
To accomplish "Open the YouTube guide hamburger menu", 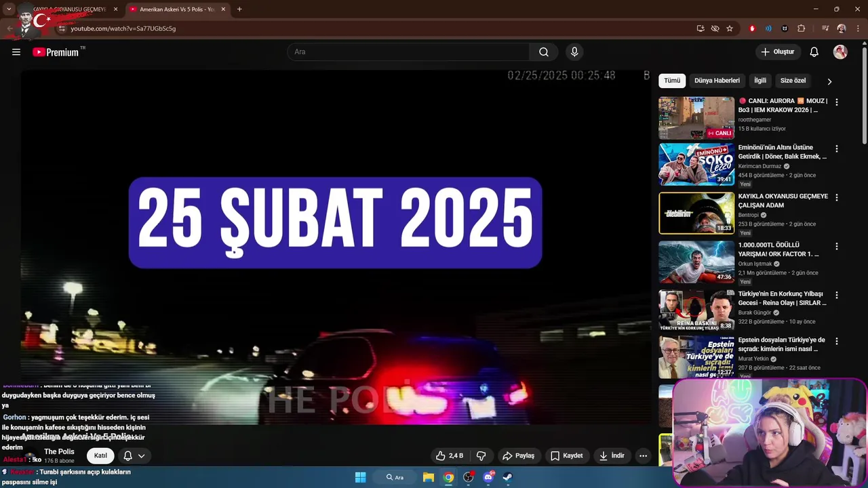I will (16, 52).
